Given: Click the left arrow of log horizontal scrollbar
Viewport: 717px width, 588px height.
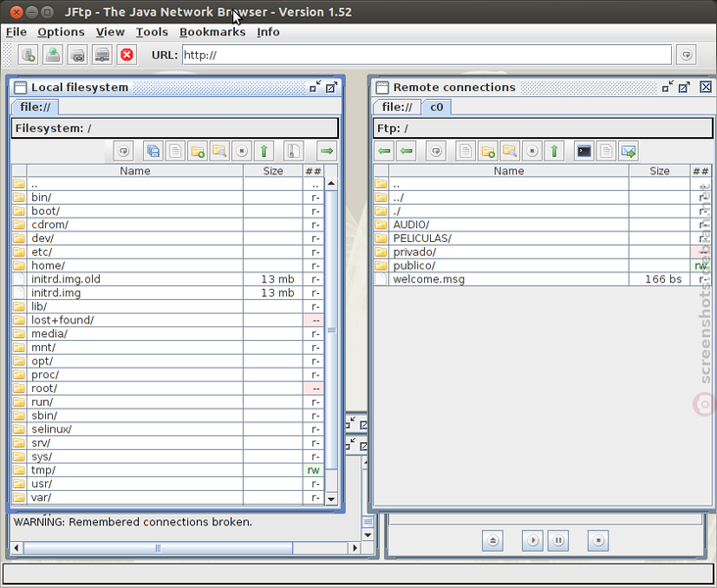Looking at the screenshot, I should 17,547.
